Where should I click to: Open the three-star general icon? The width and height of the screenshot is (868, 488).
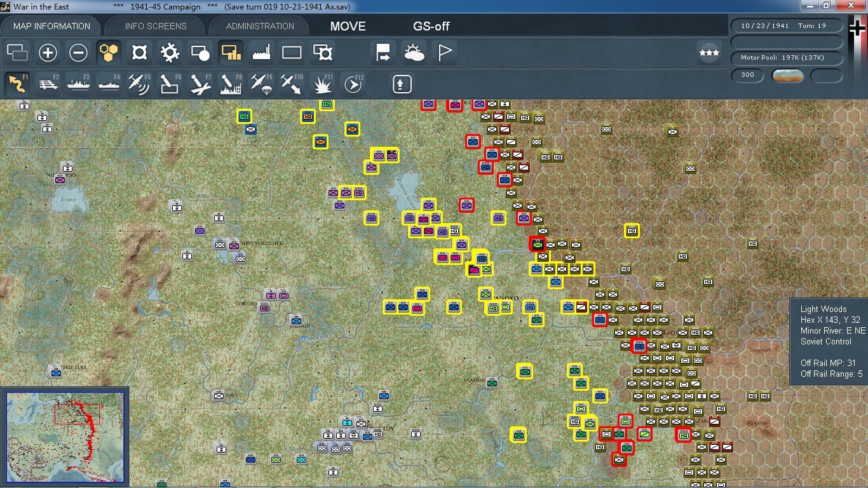(x=709, y=53)
